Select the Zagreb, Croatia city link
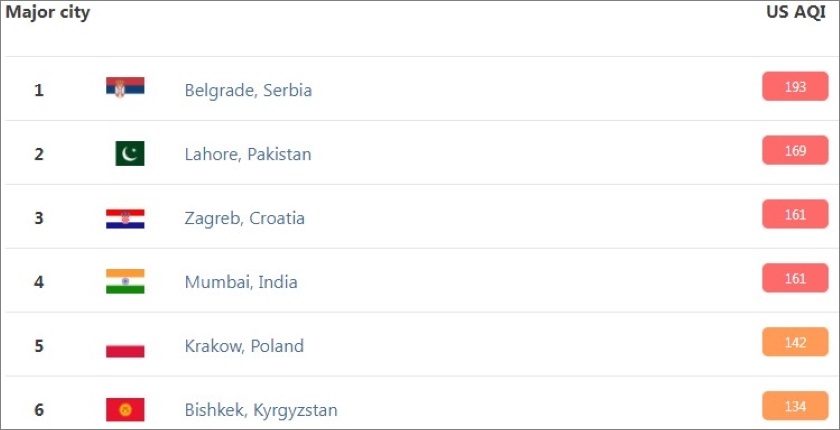This screenshot has width=840, height=430. click(245, 218)
